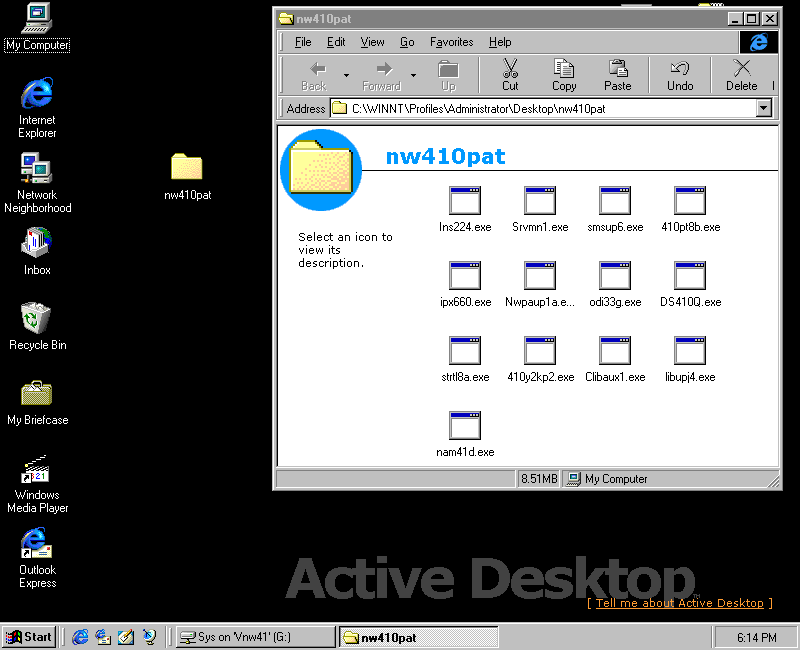Click the Show Desktop Quick Launch icon
Screen dimensions: 800x650
(x=126, y=637)
